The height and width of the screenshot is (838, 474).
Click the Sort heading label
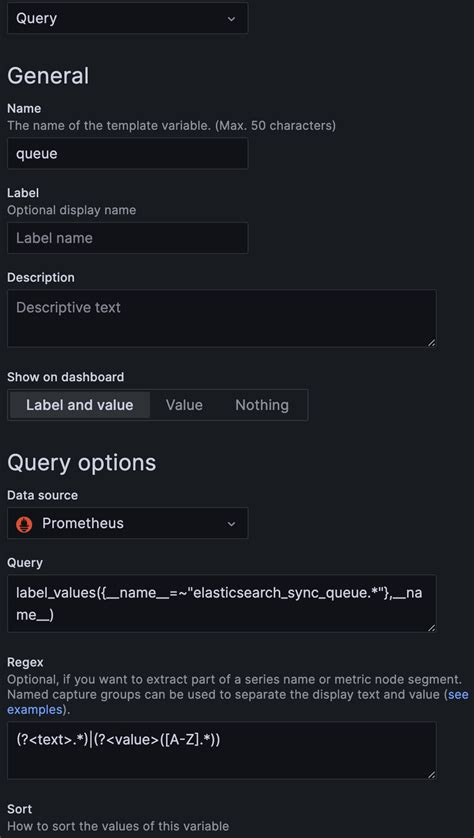pos(19,809)
